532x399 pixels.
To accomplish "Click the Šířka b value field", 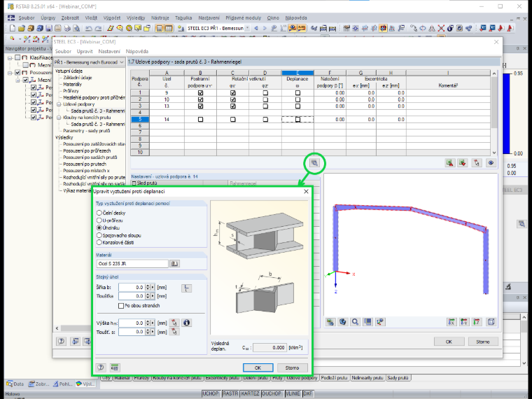I will (x=132, y=288).
